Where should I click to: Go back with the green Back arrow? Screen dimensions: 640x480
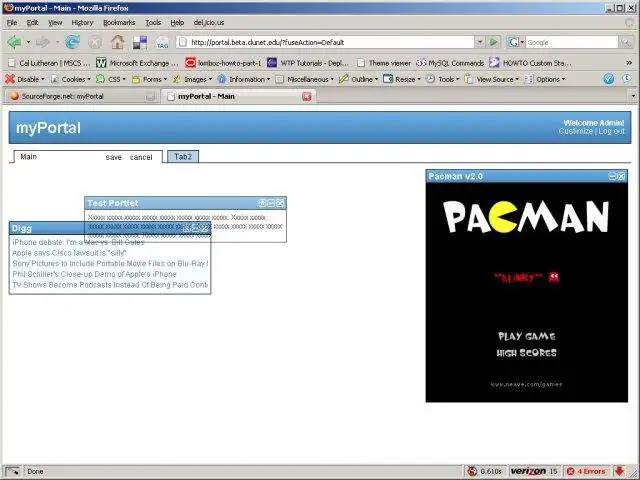tap(14, 42)
